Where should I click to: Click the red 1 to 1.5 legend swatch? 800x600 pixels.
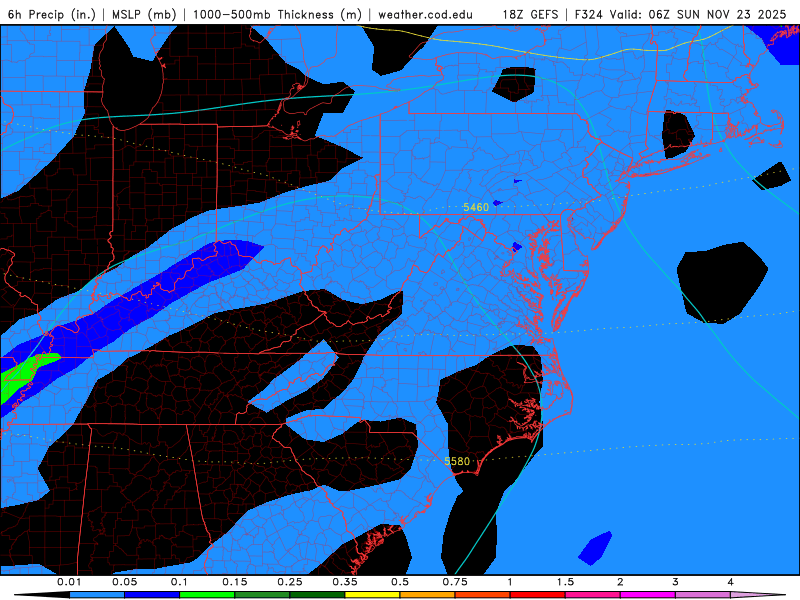coord(538,595)
